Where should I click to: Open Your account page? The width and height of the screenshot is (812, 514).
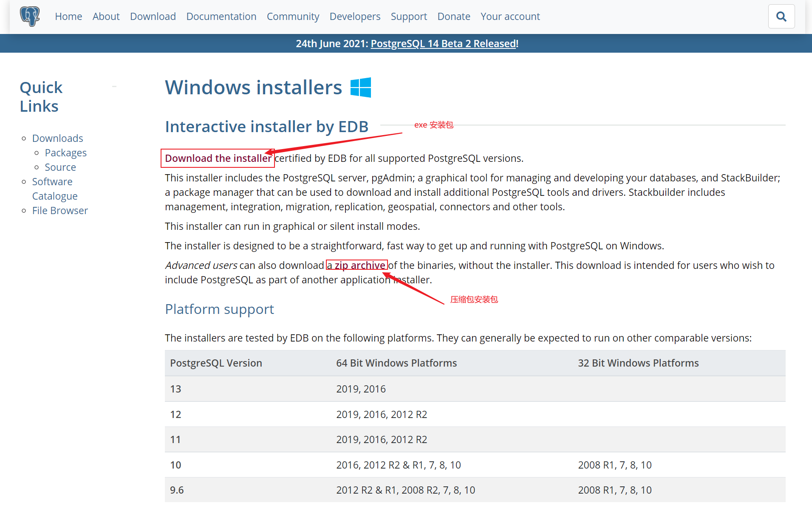click(510, 17)
